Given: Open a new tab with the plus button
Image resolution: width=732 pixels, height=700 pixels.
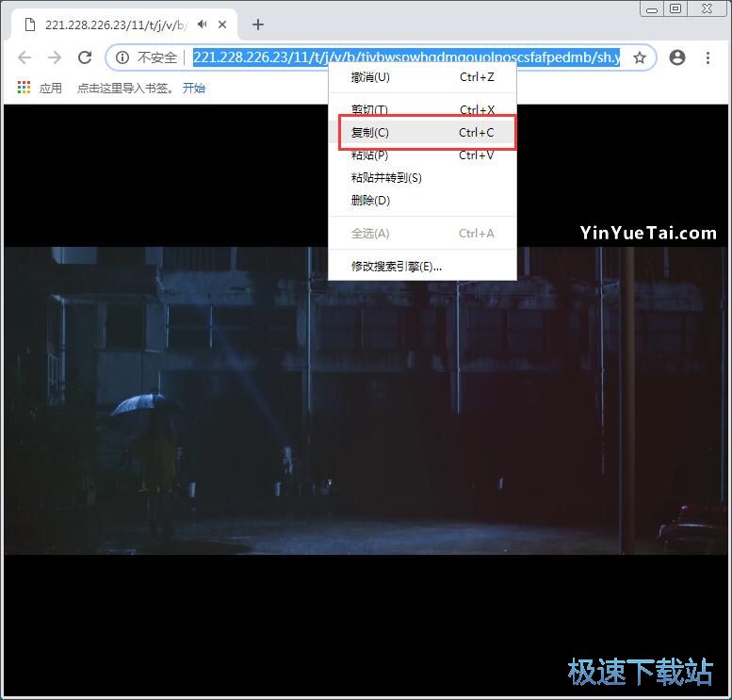Looking at the screenshot, I should [x=258, y=24].
